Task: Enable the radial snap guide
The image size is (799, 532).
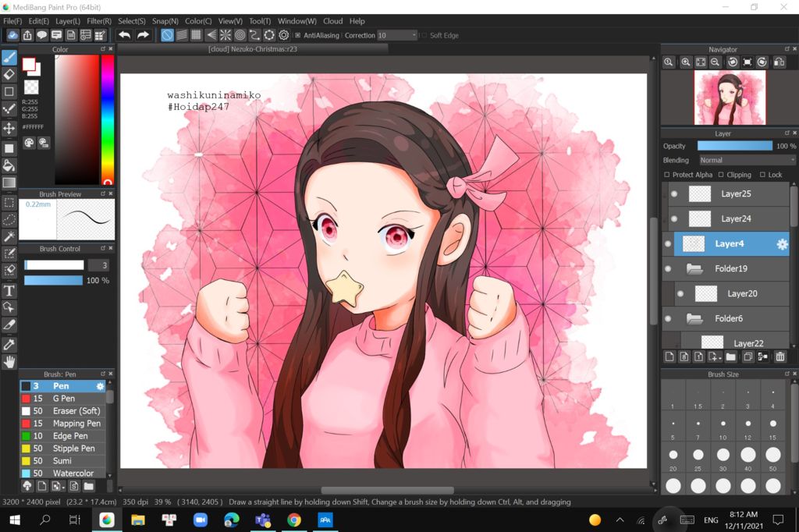Action: click(x=225, y=35)
